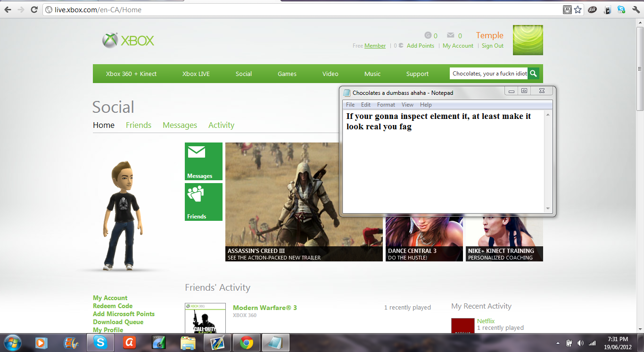Switch to the Activity tab

[x=221, y=125]
